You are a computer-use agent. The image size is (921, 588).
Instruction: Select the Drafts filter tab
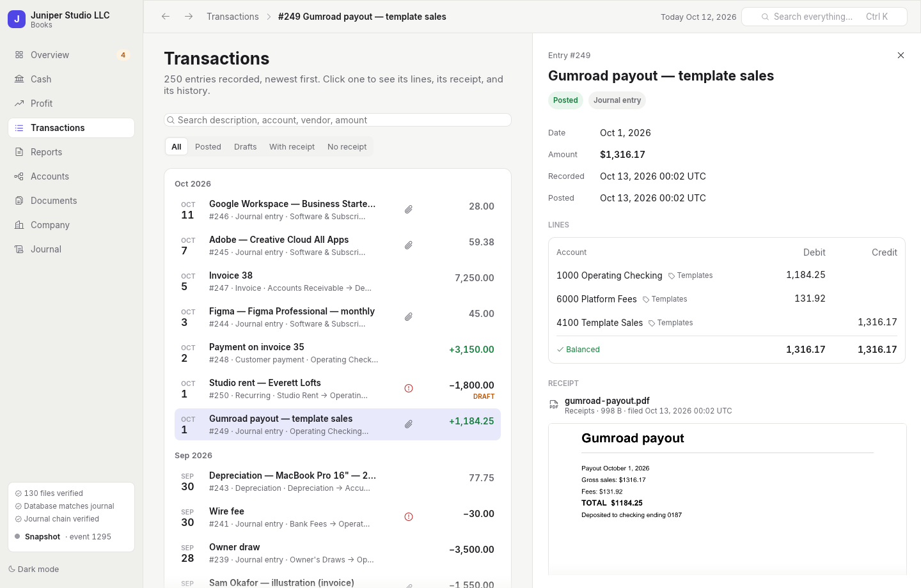click(246, 147)
